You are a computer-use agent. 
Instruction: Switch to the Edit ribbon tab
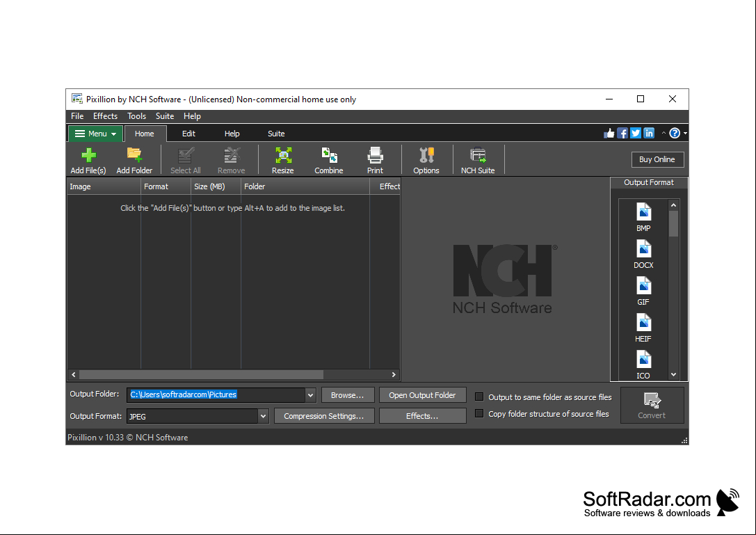[188, 134]
